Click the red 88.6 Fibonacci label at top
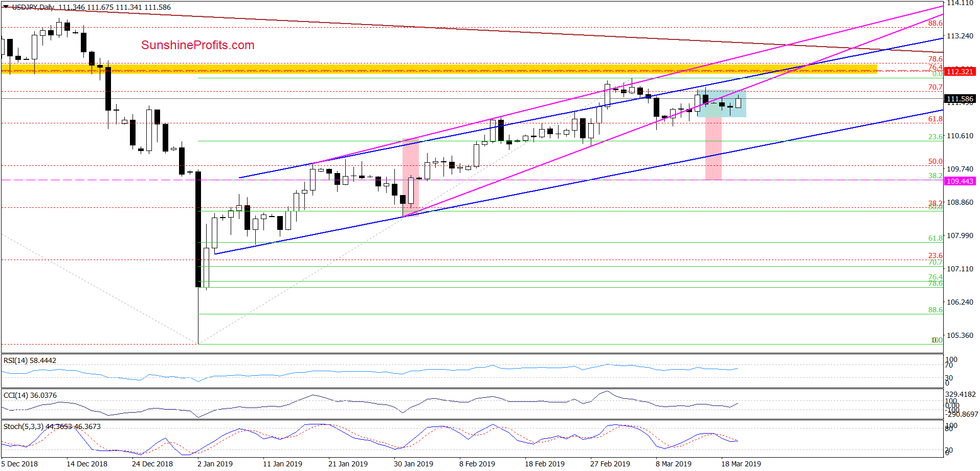 (936, 23)
